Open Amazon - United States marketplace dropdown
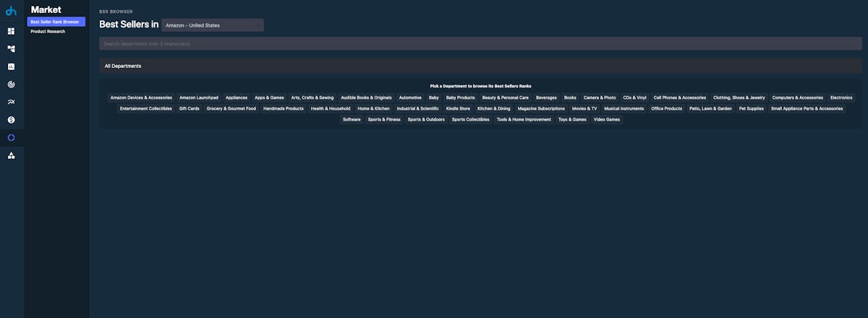 (x=213, y=25)
